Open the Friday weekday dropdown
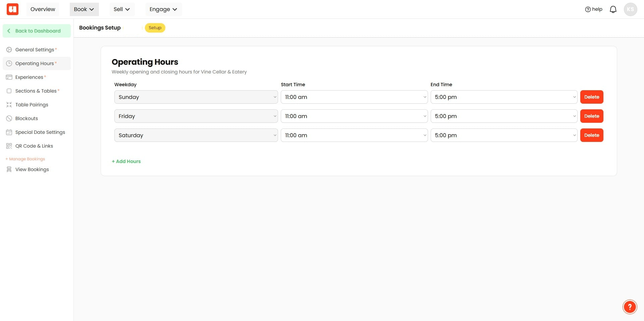The image size is (644, 321). coord(196,116)
